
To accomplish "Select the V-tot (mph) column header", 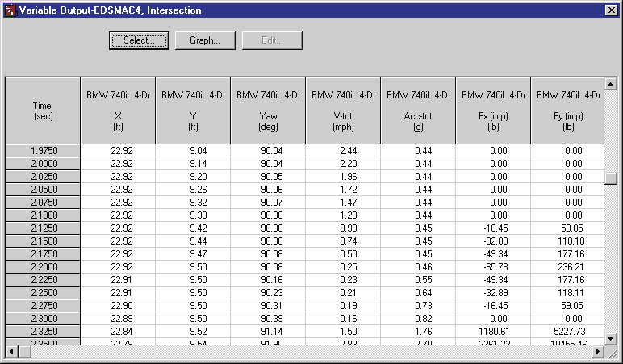I will click(x=343, y=111).
